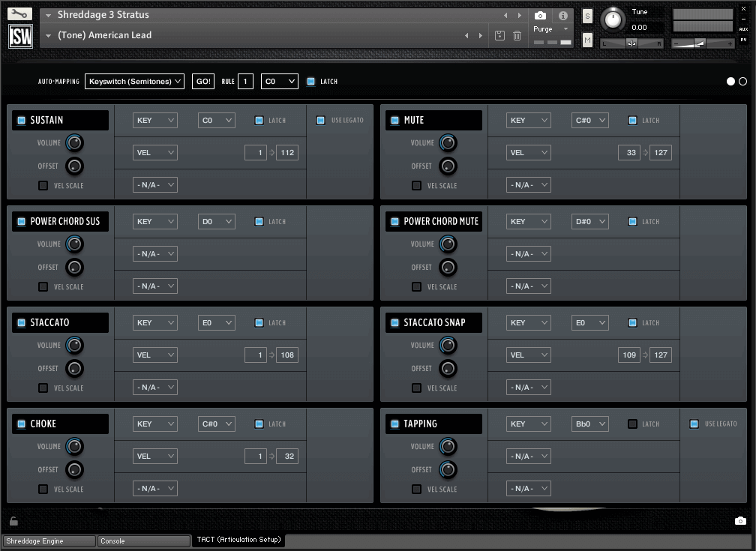This screenshot has height=551, width=756.
Task: Open the KEY note dropdown for CHOKE
Action: click(216, 424)
